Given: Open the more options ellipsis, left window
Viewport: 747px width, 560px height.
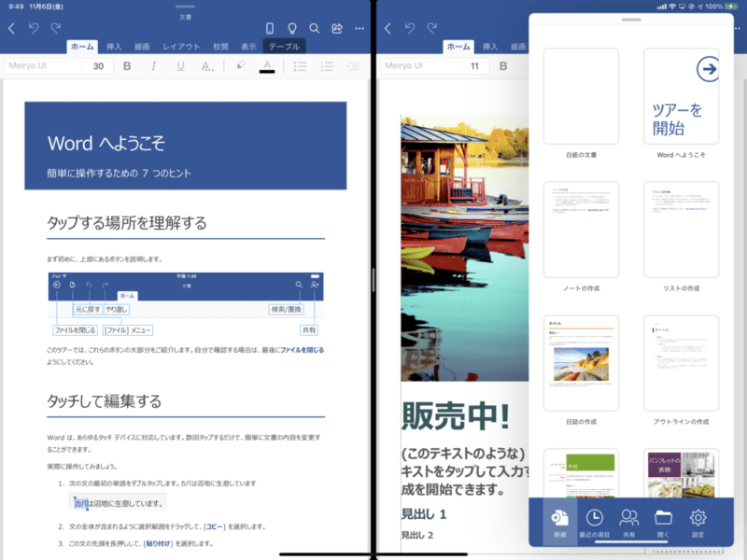Looking at the screenshot, I should tap(359, 29).
